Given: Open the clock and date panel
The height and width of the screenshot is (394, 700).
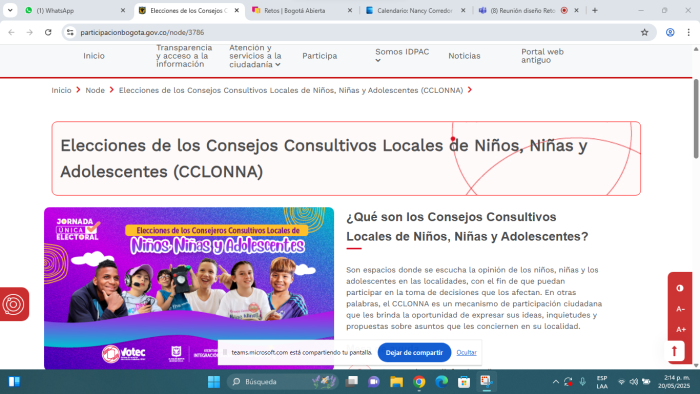Looking at the screenshot, I should (x=674, y=382).
